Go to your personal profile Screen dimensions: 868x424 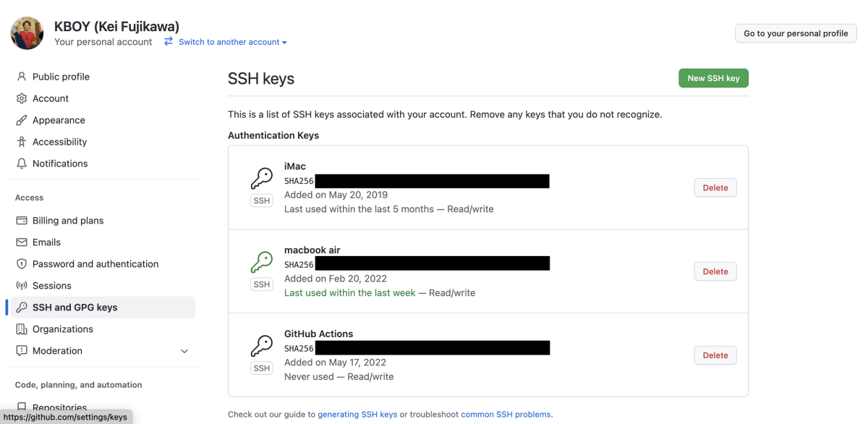796,33
